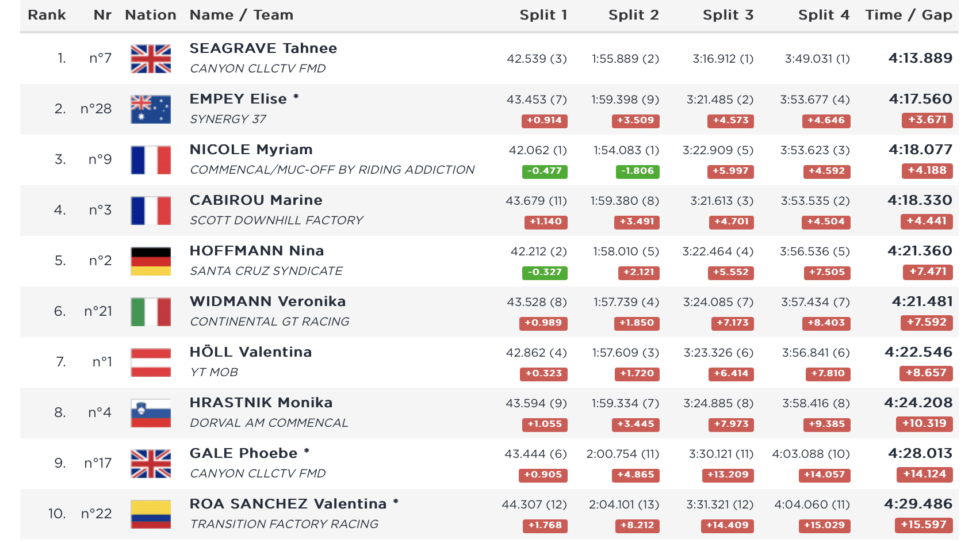
Task: Open rider SEAGRAVE Tahnee's name link
Action: (x=263, y=48)
